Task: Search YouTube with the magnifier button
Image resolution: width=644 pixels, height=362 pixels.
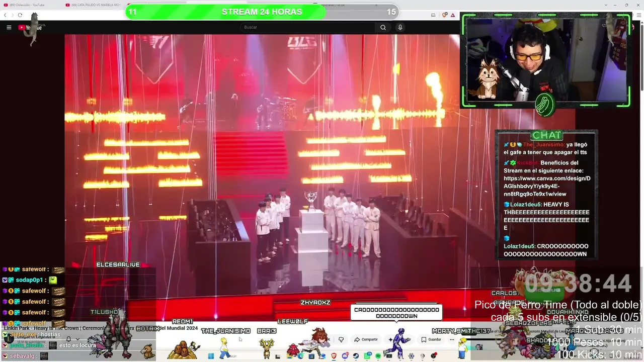Action: (x=383, y=27)
